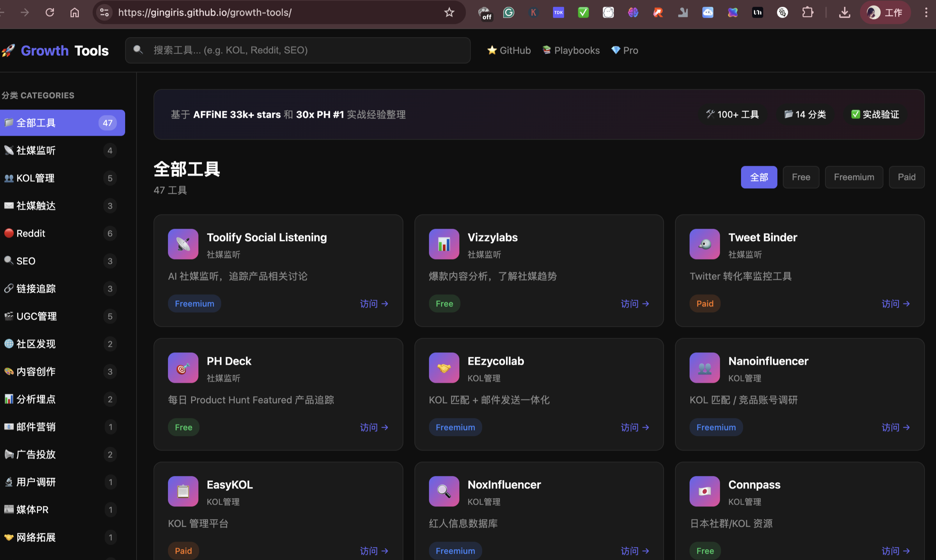Click the Vizzylabs bar chart icon

click(444, 244)
